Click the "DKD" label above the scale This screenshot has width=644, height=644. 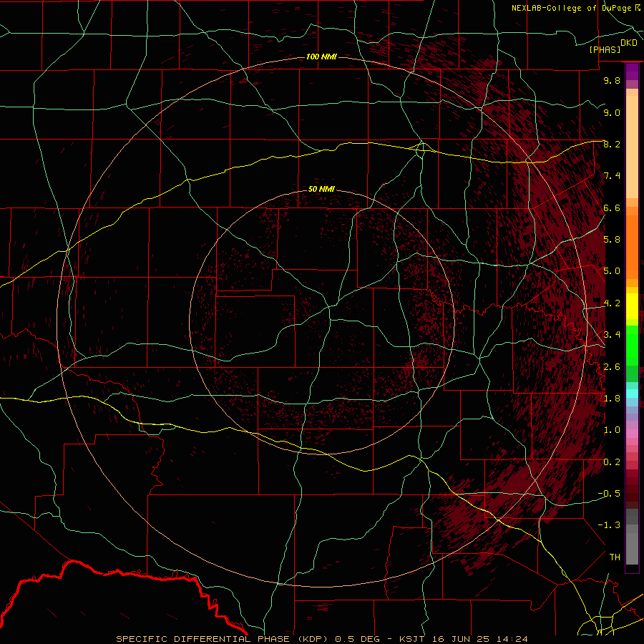[629, 43]
